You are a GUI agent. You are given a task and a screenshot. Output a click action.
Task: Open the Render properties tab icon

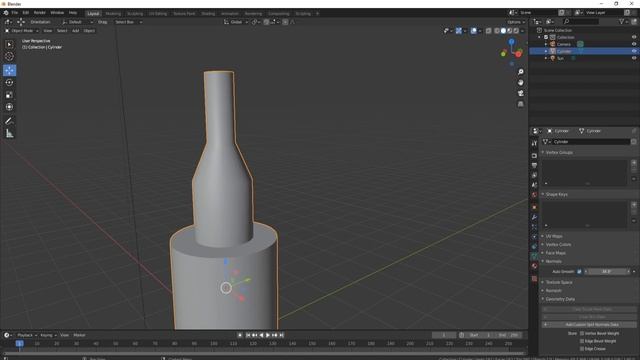click(x=534, y=156)
